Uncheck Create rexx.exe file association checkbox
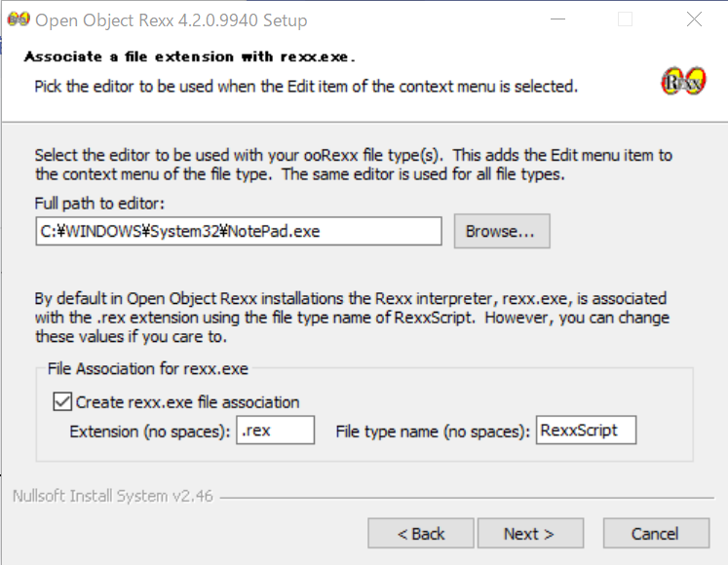 62,401
